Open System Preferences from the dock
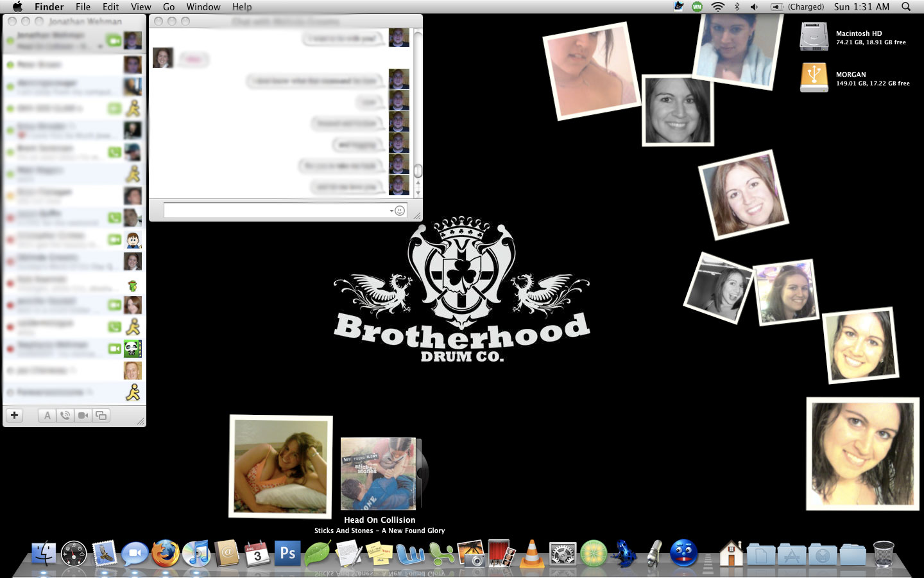 tap(563, 553)
